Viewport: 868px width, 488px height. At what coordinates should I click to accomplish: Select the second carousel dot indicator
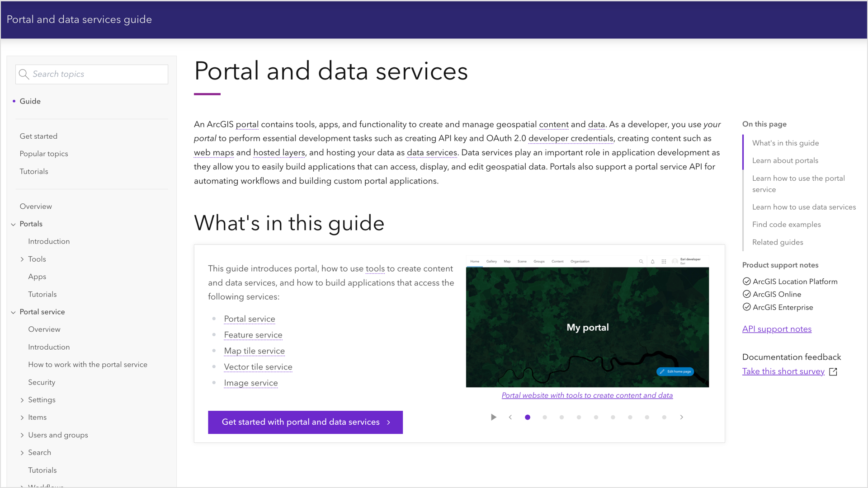click(x=545, y=417)
